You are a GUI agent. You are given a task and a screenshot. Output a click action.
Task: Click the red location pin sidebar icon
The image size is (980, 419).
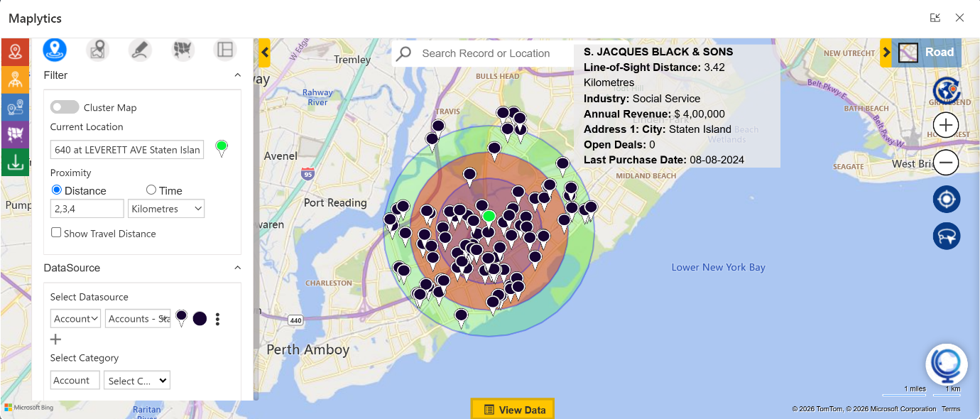pyautogui.click(x=15, y=52)
